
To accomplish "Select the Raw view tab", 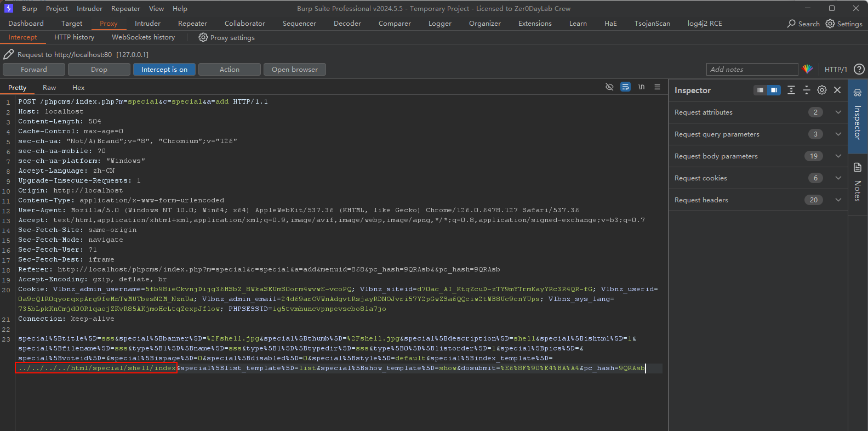I will click(49, 88).
